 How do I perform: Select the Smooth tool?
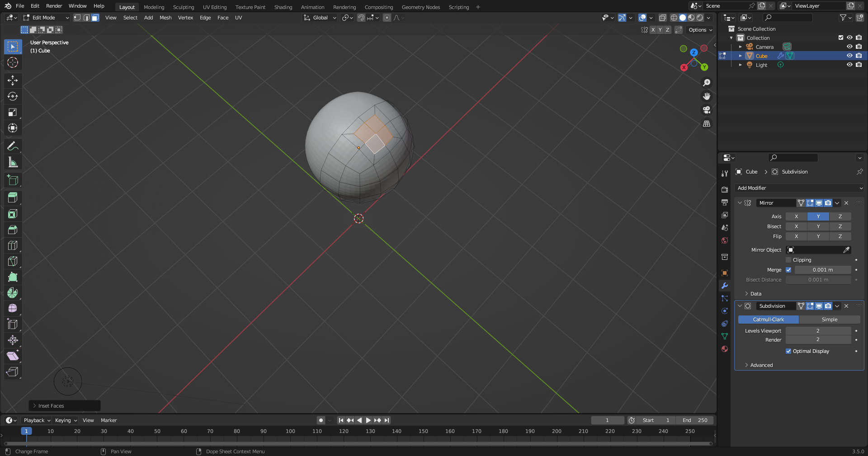13,309
